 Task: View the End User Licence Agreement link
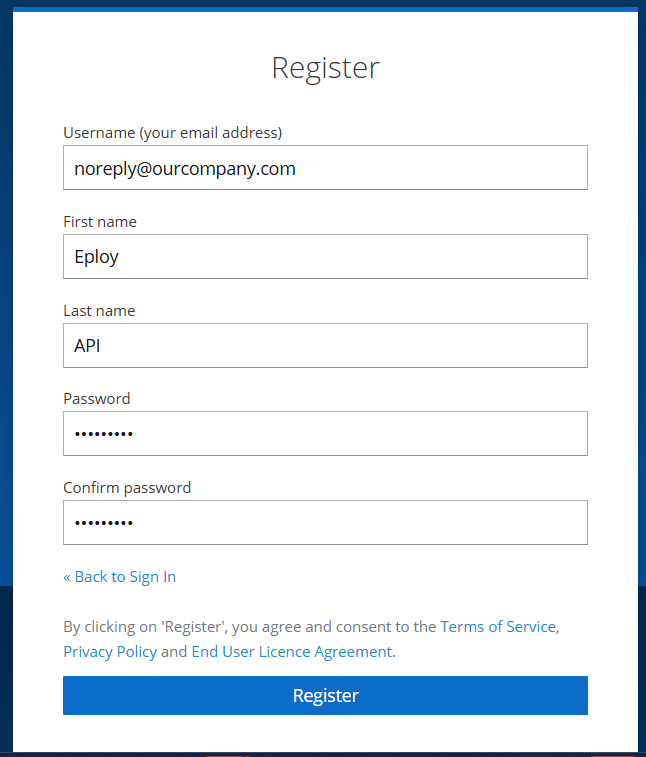pos(292,652)
